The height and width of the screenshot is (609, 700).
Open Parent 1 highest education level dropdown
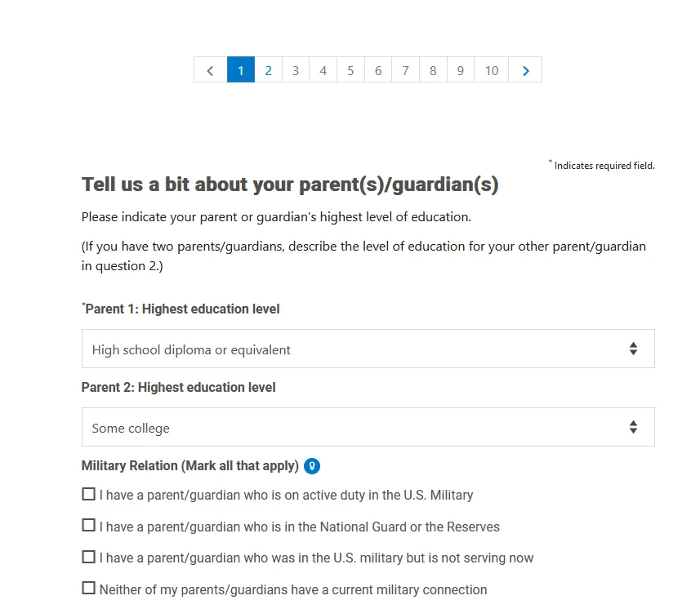click(368, 349)
